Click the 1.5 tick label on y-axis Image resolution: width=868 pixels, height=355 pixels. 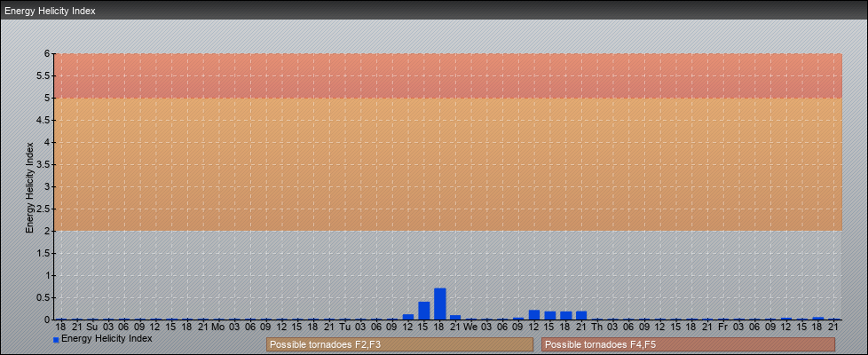[43, 253]
